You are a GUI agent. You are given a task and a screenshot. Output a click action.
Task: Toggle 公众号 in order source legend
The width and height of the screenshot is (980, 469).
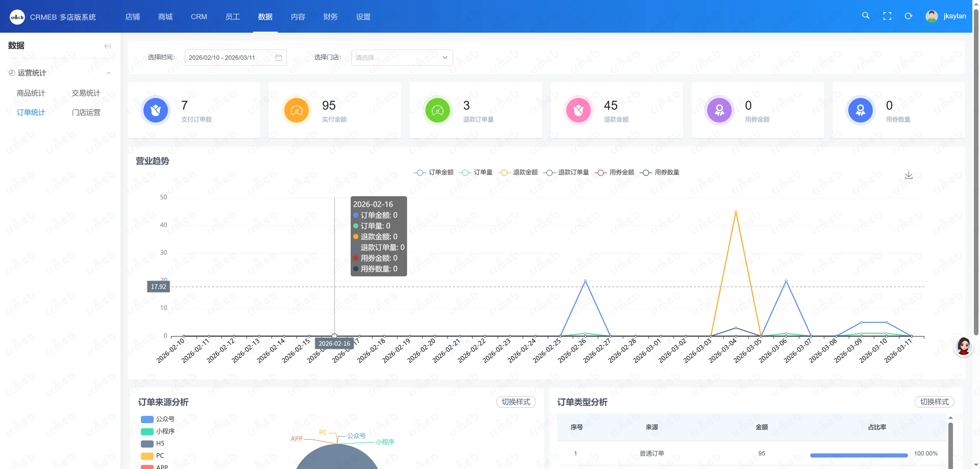pyautogui.click(x=157, y=419)
